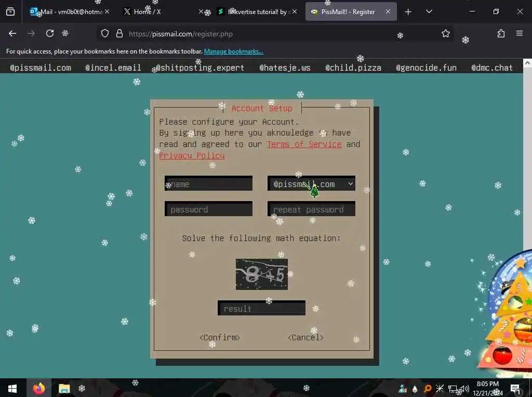Bookmark this page with the star
This screenshot has height=397, width=532.
[445, 34]
